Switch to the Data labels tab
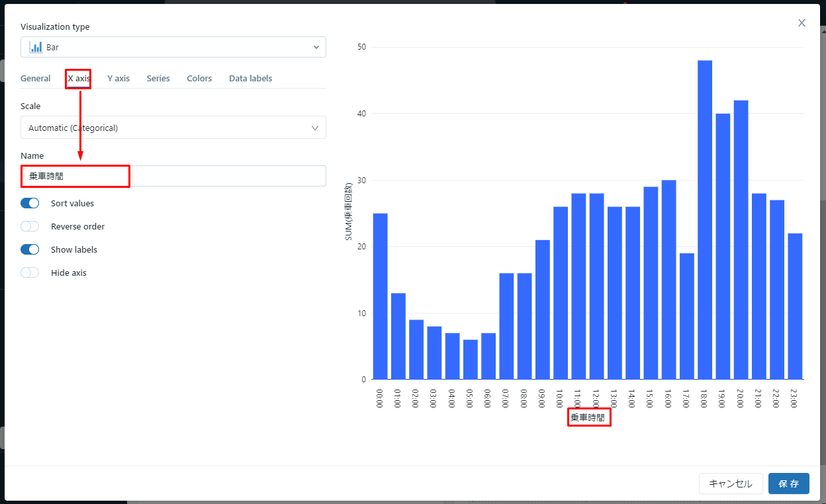826x504 pixels. coord(250,79)
